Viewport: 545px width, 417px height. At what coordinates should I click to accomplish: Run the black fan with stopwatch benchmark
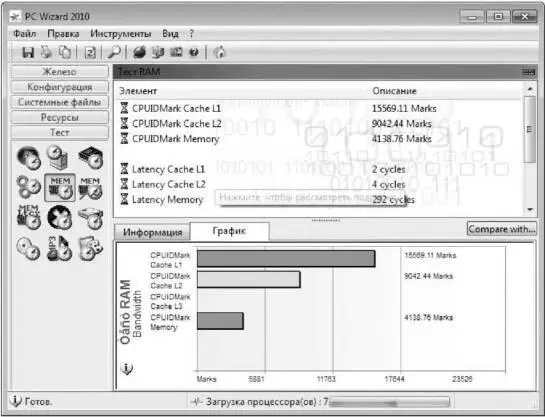(60, 217)
